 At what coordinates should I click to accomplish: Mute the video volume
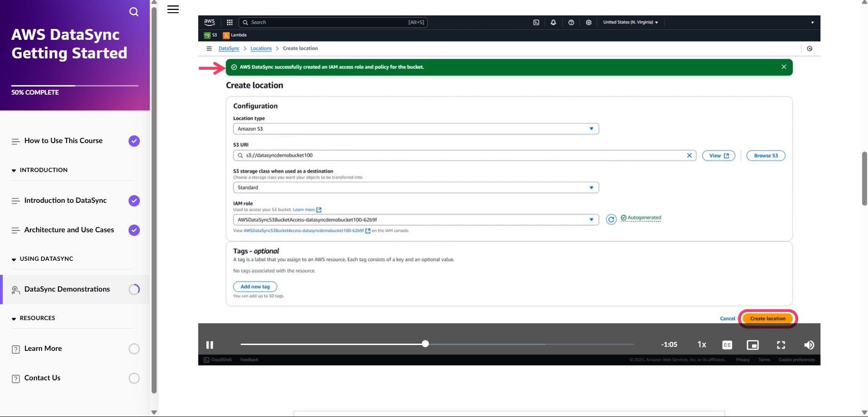[809, 345]
